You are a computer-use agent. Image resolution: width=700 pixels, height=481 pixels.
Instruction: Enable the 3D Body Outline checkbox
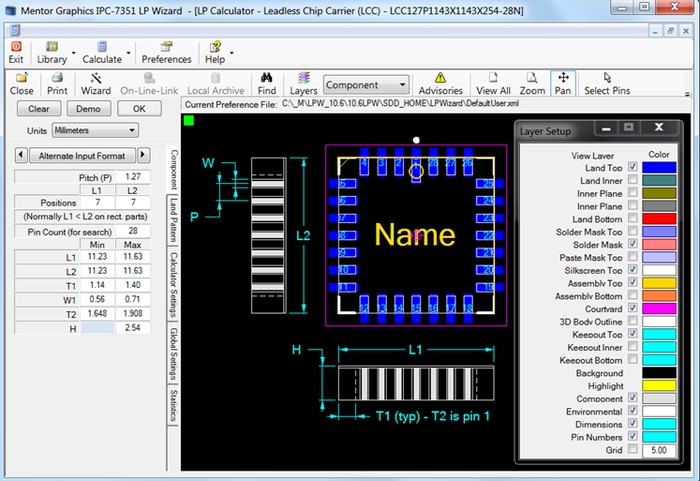[633, 321]
